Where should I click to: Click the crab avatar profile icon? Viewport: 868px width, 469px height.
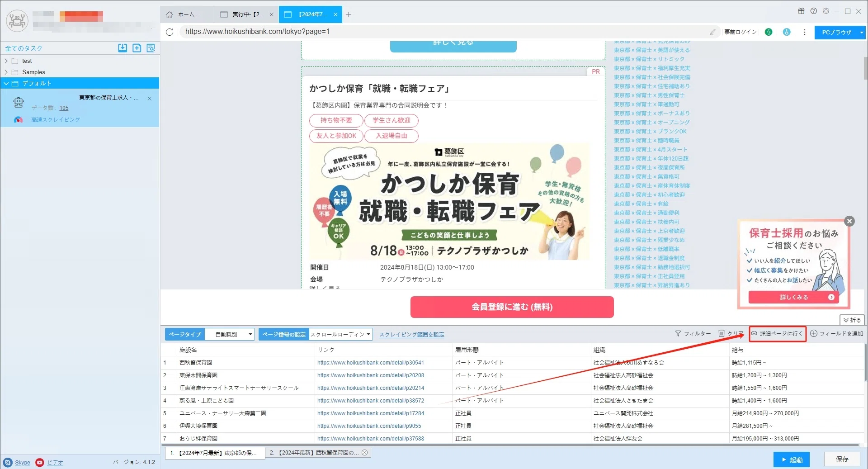click(17, 20)
